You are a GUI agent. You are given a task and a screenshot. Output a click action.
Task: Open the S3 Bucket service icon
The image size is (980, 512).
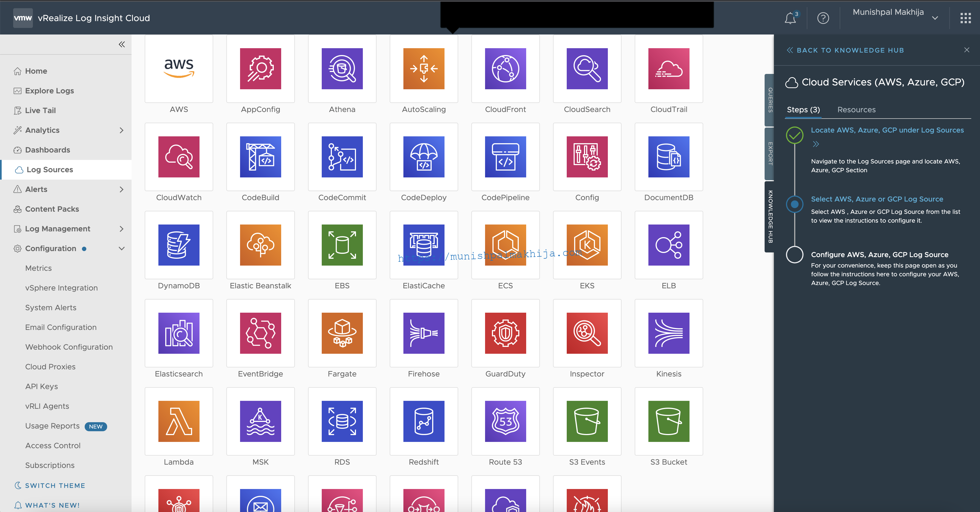click(x=669, y=422)
